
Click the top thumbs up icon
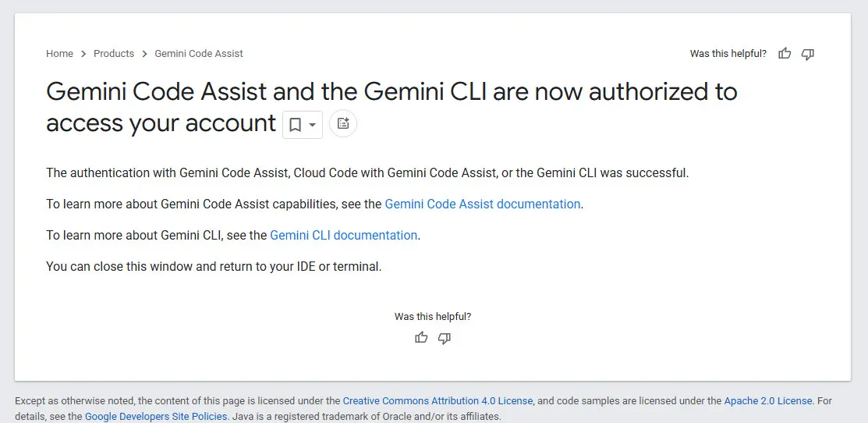[x=785, y=54]
